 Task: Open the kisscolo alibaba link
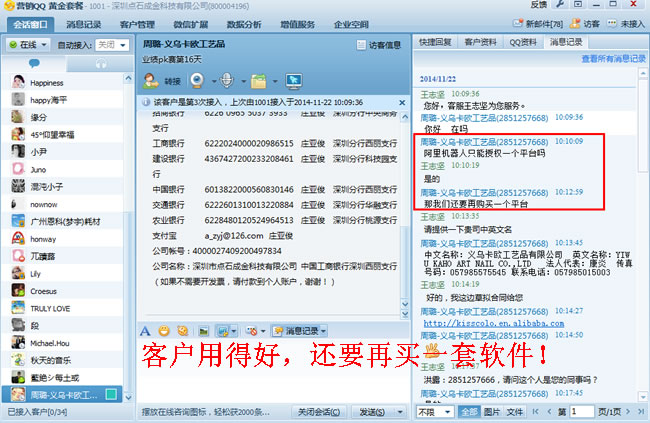[494, 323]
